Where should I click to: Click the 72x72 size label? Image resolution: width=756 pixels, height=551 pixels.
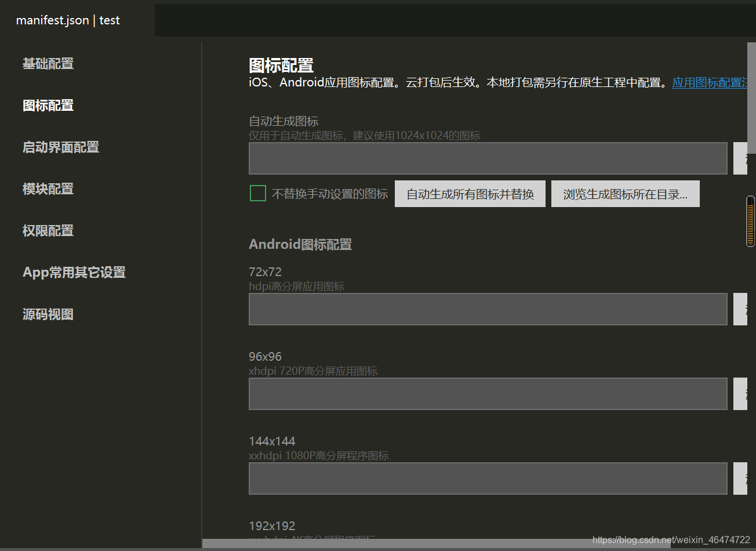click(265, 272)
